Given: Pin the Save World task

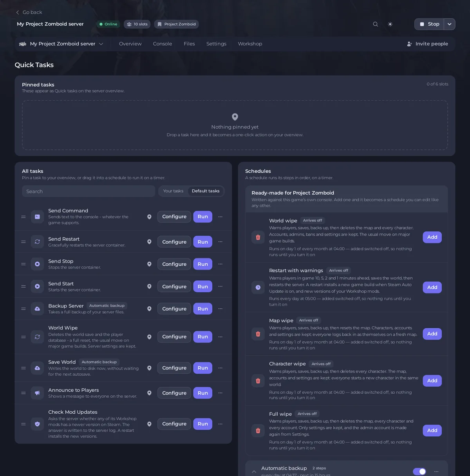Looking at the screenshot, I should coord(149,368).
